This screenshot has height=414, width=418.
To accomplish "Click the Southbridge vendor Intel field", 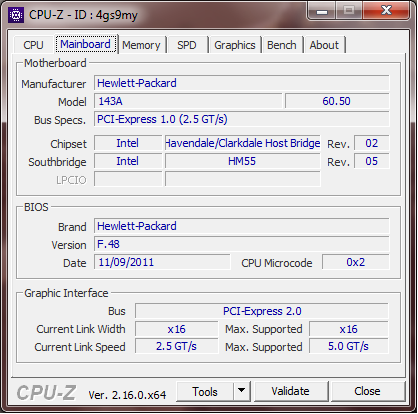I will [x=128, y=161].
